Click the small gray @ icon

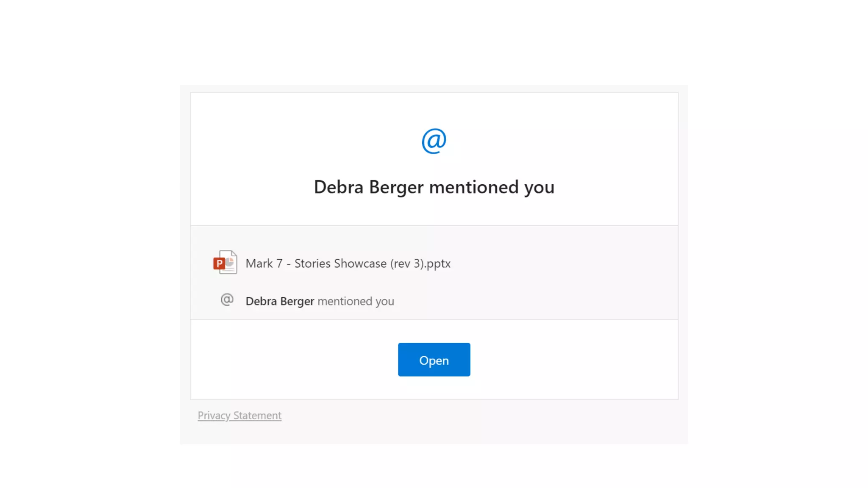point(227,300)
